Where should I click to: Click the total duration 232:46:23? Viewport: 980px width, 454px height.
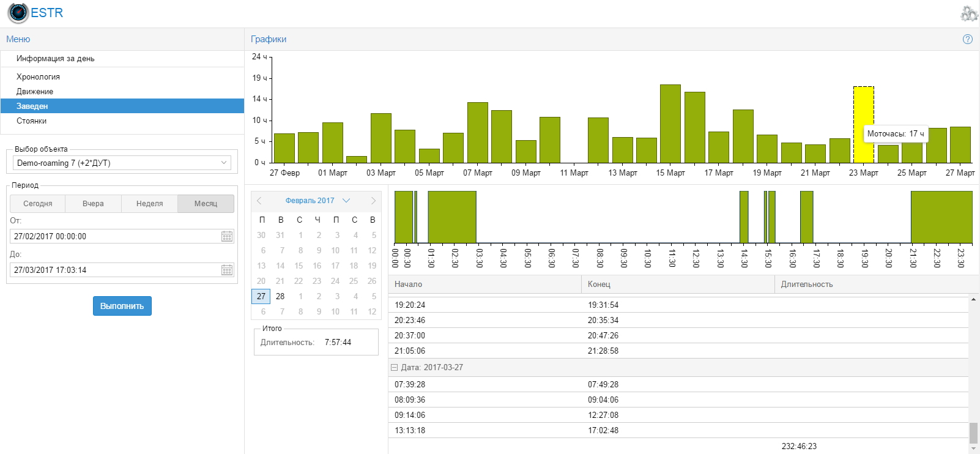coord(799,446)
